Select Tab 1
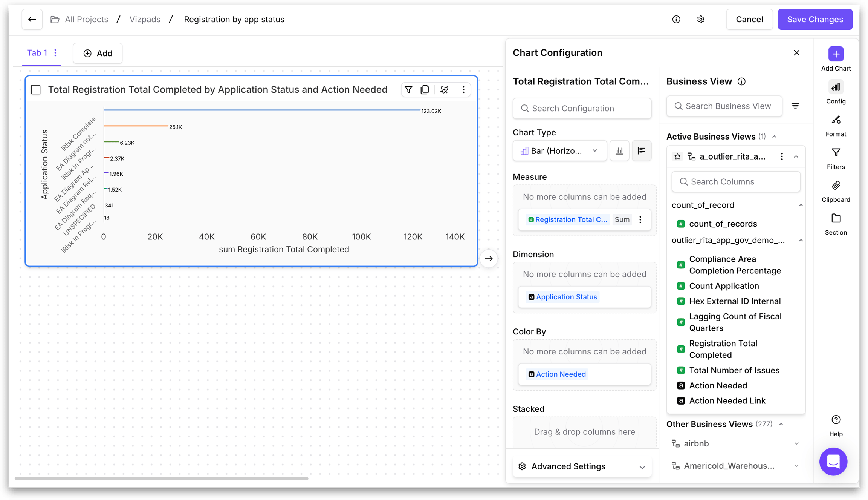The image size is (868, 500). [37, 53]
